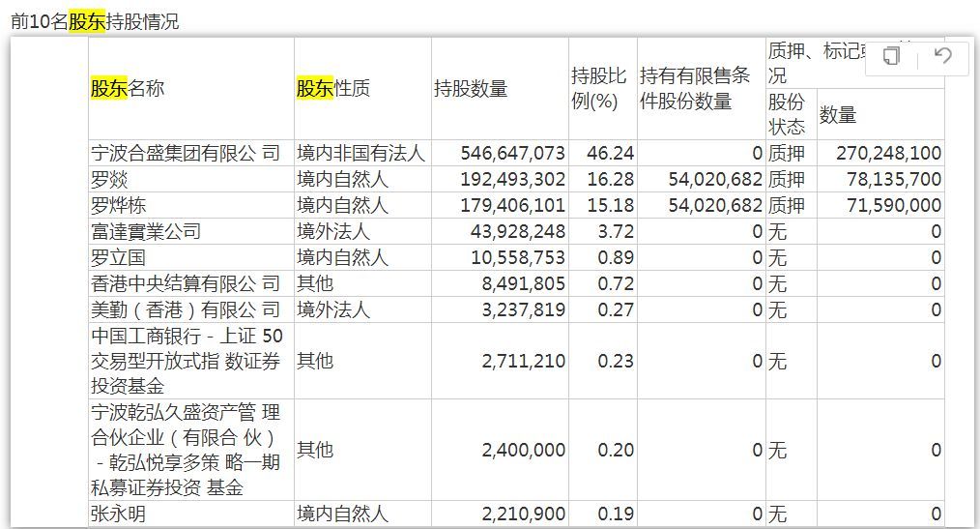The image size is (980, 529).
Task: Click restricted shares 54,020,682 in 罗烨栋 row
Action: tap(715, 206)
